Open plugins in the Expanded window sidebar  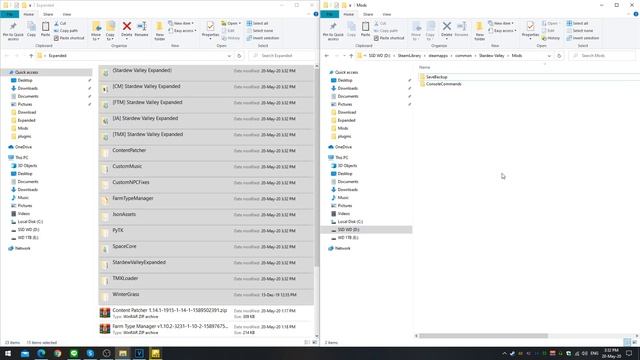(x=24, y=136)
